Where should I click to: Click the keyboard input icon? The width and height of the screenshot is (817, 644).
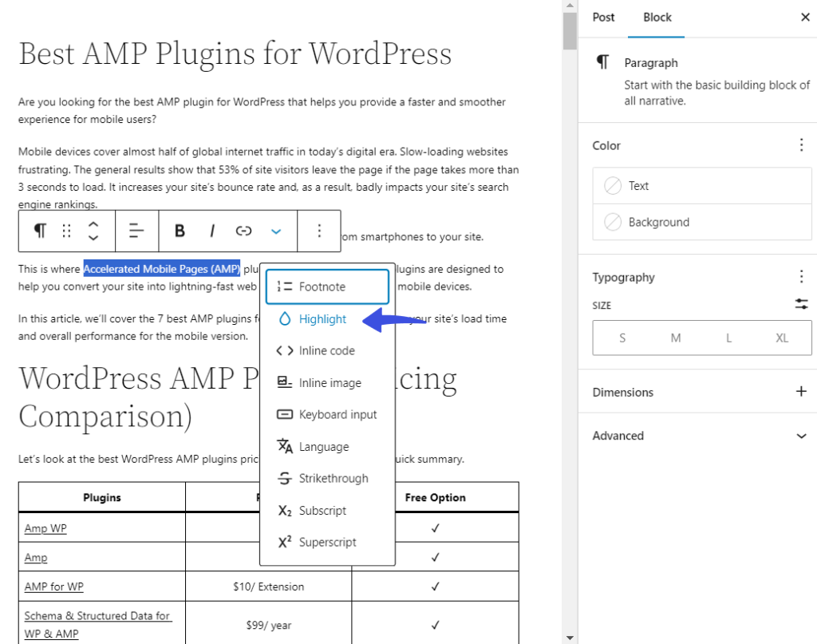coord(285,414)
